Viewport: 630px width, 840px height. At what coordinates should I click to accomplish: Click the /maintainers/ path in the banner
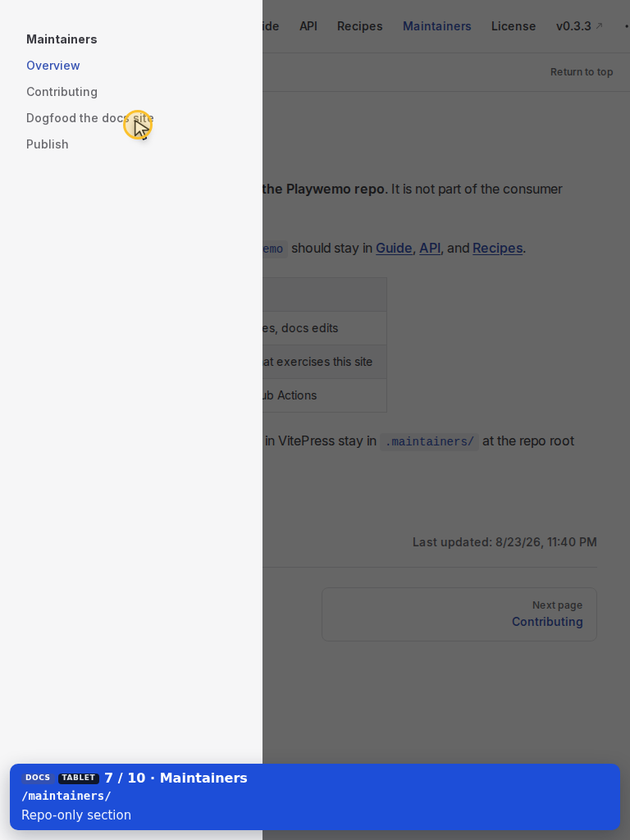pos(66,796)
